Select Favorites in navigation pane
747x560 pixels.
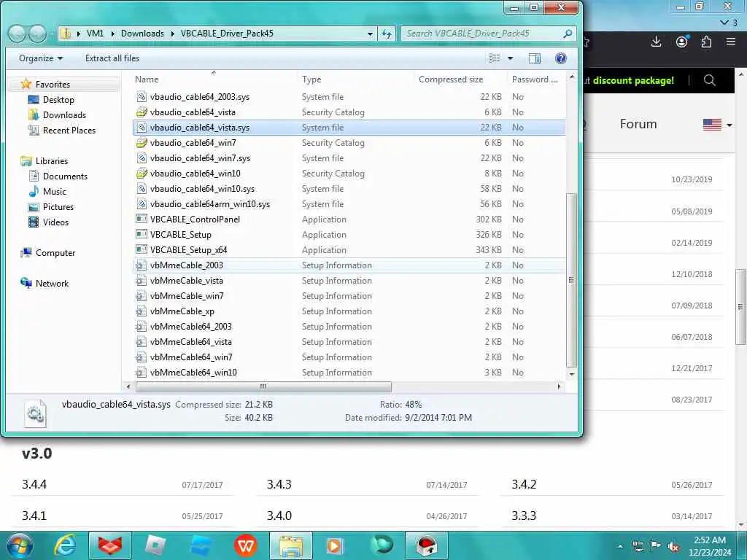pos(53,85)
